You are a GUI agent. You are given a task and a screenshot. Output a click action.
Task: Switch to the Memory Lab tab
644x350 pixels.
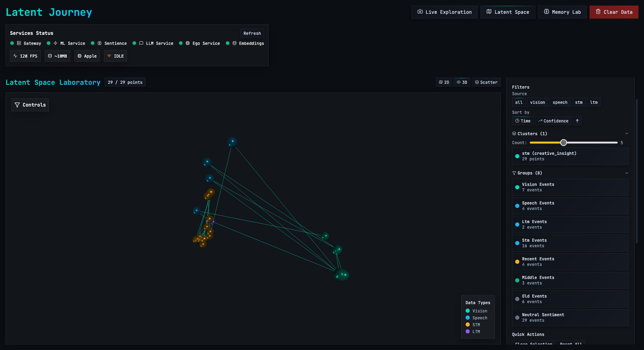[x=562, y=12]
